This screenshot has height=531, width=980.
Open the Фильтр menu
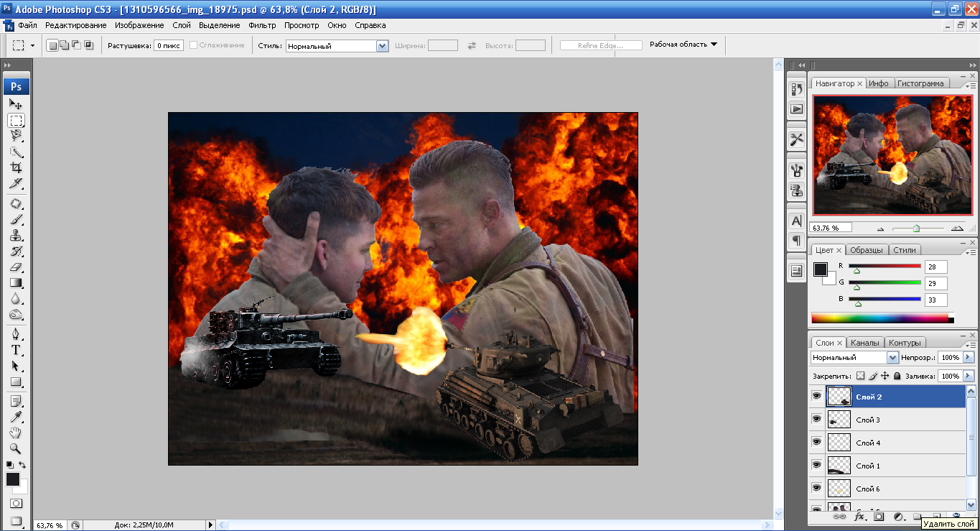click(x=262, y=25)
